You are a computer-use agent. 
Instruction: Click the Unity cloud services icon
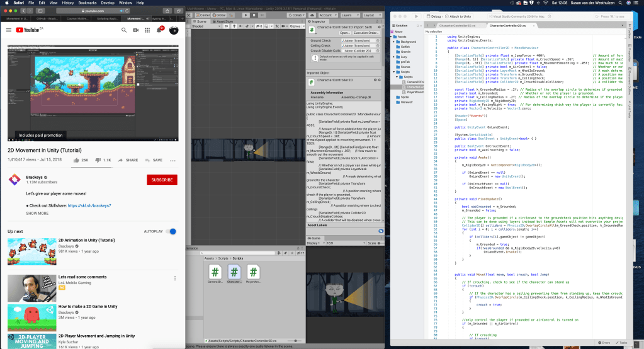[x=311, y=14]
